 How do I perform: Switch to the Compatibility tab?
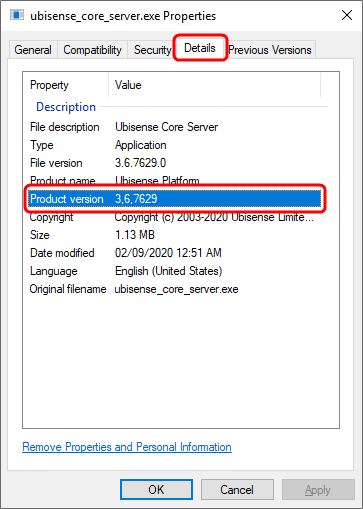(92, 50)
